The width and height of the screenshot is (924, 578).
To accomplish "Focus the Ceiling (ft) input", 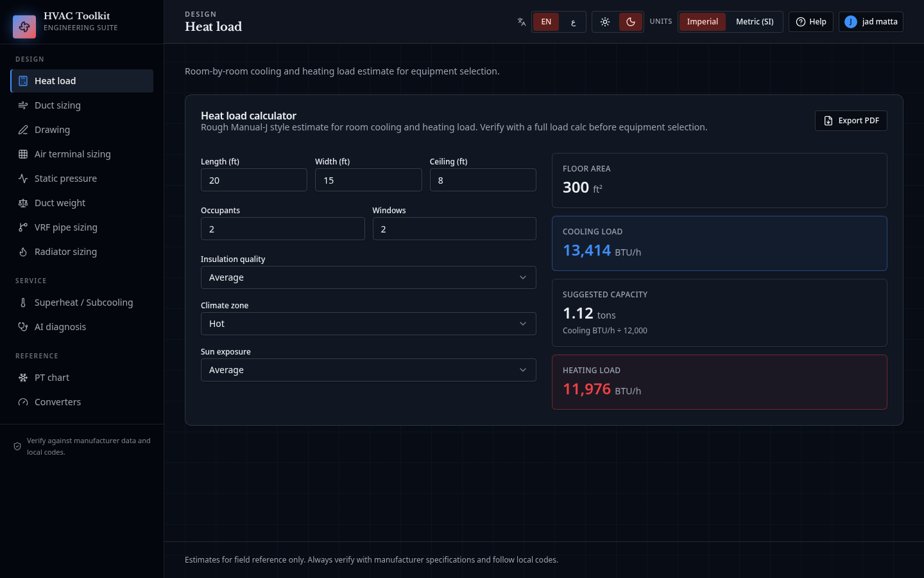I will [483, 180].
